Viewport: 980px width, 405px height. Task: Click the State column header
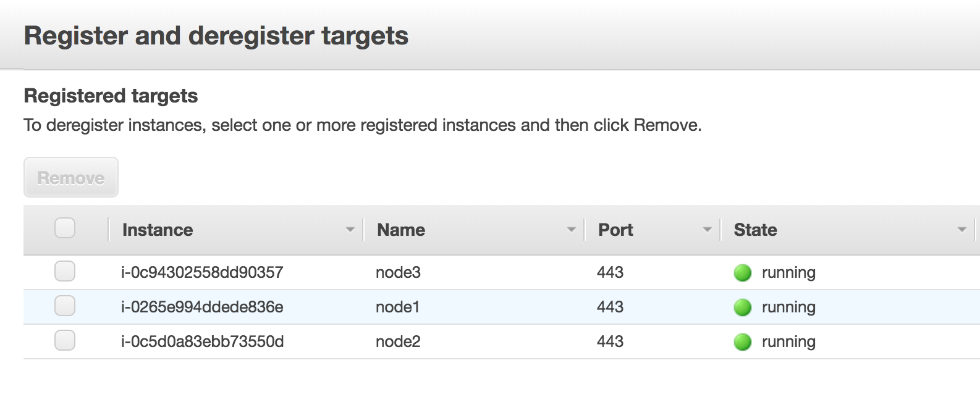(755, 230)
